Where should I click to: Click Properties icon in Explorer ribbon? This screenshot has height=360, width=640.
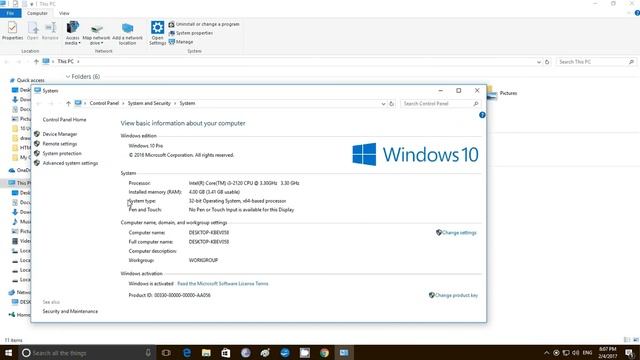point(12,31)
